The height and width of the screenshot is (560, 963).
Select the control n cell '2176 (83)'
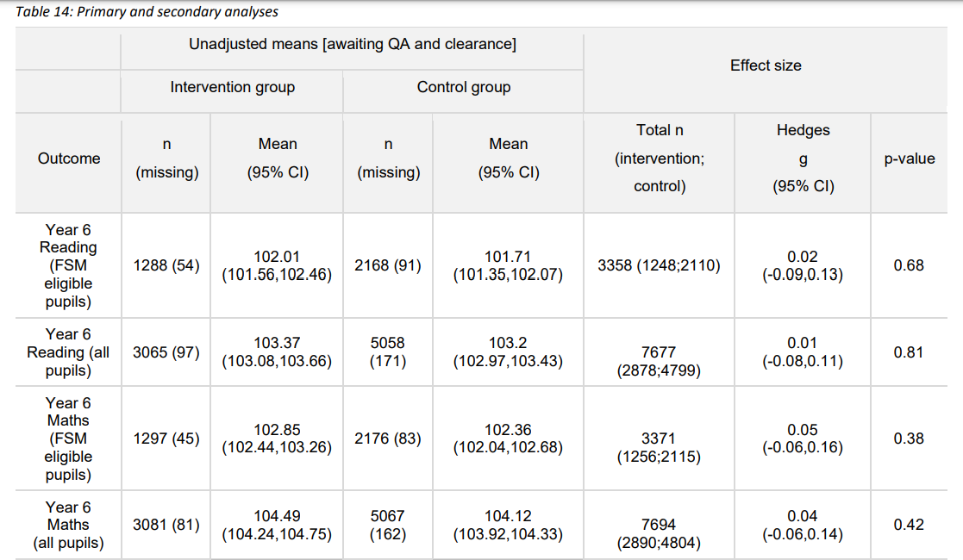[x=388, y=439]
